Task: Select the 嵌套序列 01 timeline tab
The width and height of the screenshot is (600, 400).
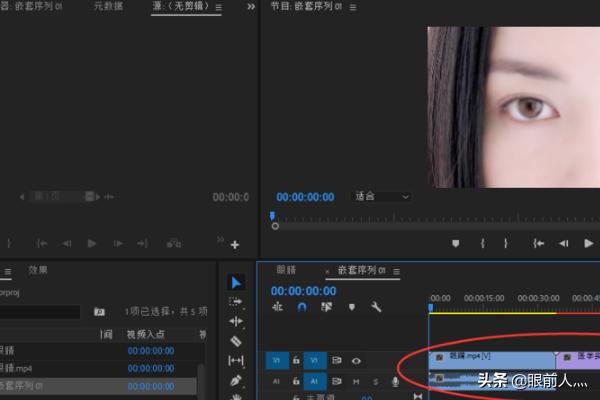Action: click(361, 270)
